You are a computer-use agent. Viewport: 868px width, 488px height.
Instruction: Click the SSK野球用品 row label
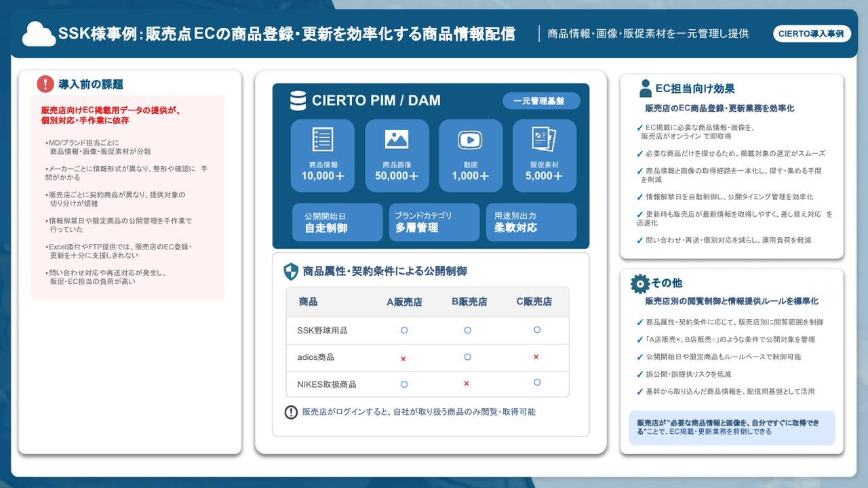322,331
